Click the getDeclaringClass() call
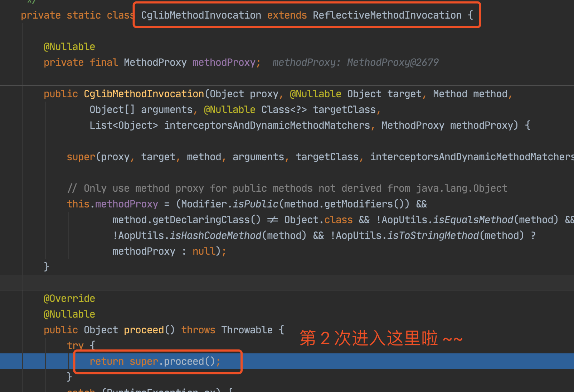The height and width of the screenshot is (392, 574). click(x=207, y=220)
